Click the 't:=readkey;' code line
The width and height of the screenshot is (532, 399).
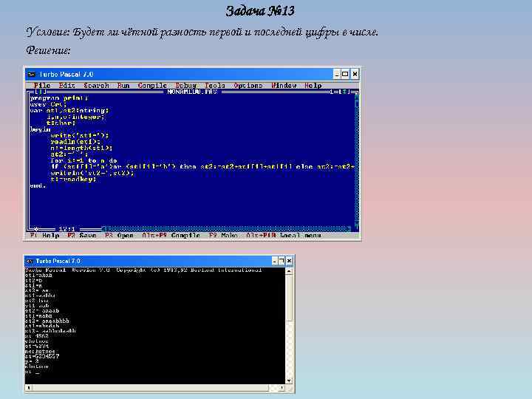pos(73,179)
